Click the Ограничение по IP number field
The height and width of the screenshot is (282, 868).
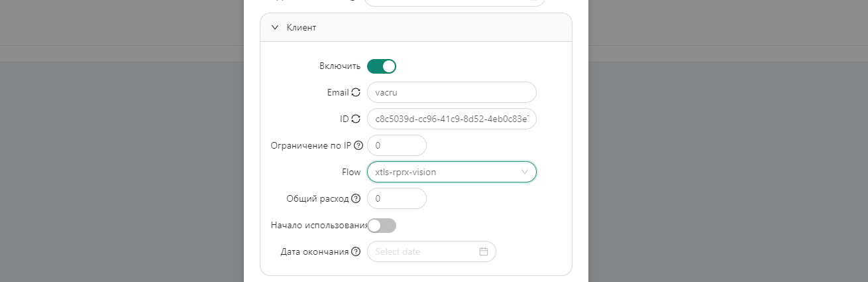pos(397,145)
